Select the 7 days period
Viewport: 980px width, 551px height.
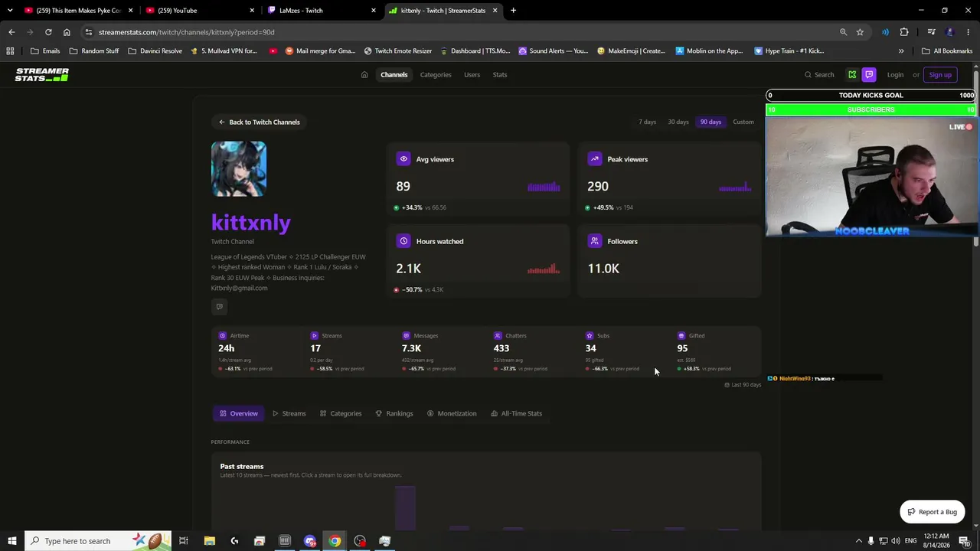coord(648,122)
